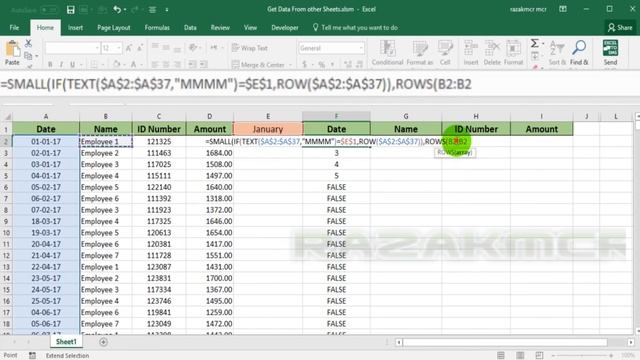Click the cell with 1684.00
The width and height of the screenshot is (640, 360).
[x=210, y=153]
